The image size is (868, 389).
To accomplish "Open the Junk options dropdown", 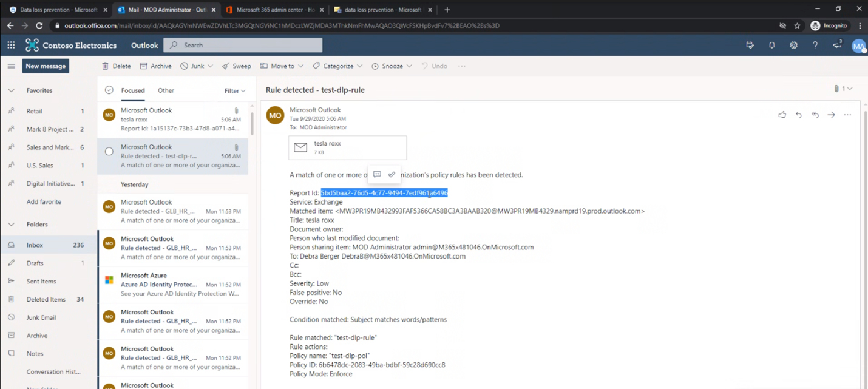I will click(211, 66).
